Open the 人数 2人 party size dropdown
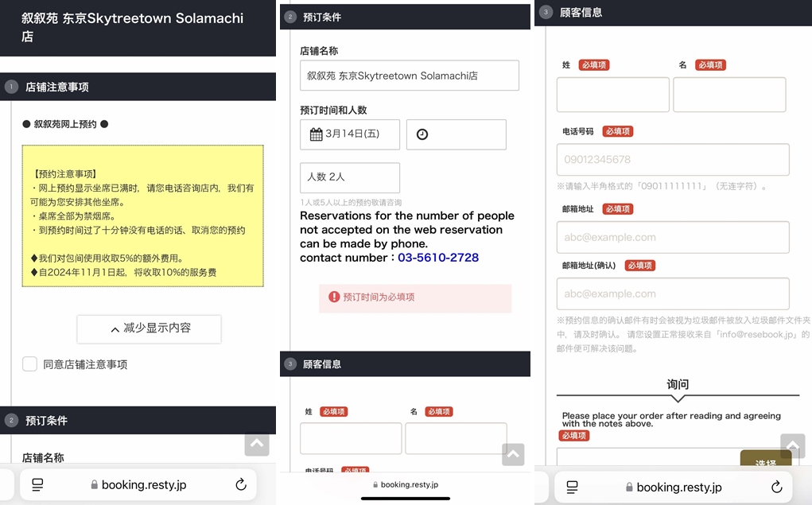The height and width of the screenshot is (505, 812). 350,177
